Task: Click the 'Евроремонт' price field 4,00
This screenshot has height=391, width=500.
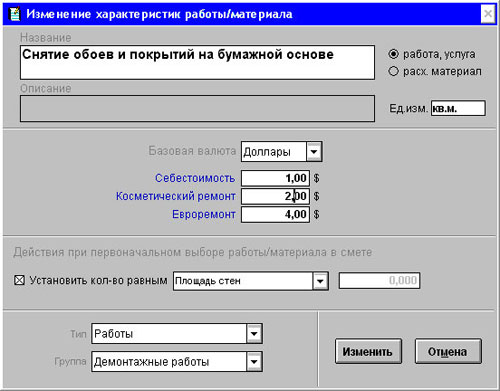Action: [x=275, y=214]
